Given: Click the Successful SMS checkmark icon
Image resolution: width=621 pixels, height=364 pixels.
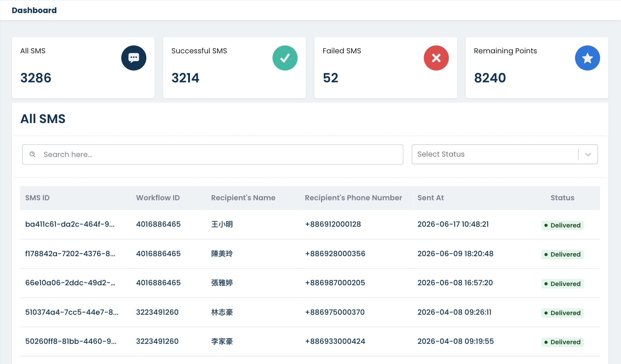Looking at the screenshot, I should 285,58.
